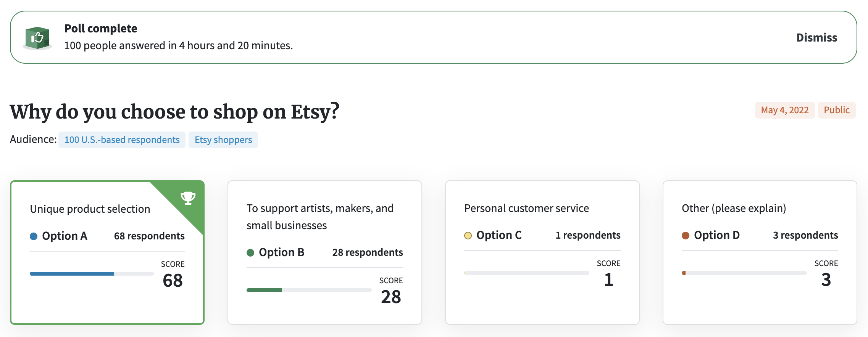The height and width of the screenshot is (337, 868).
Task: Click the trophy icon on Option A card
Action: 188,198
